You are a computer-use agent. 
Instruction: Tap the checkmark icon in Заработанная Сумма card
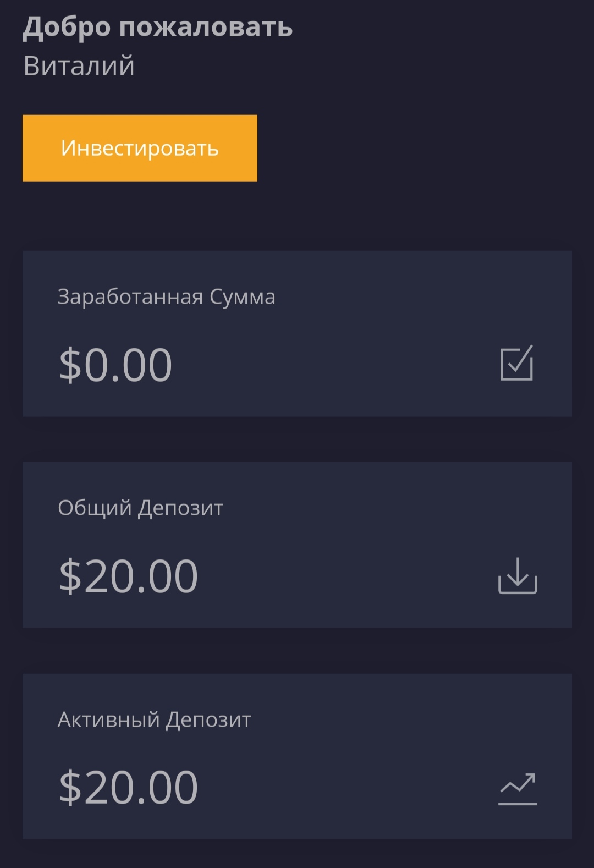tap(517, 363)
